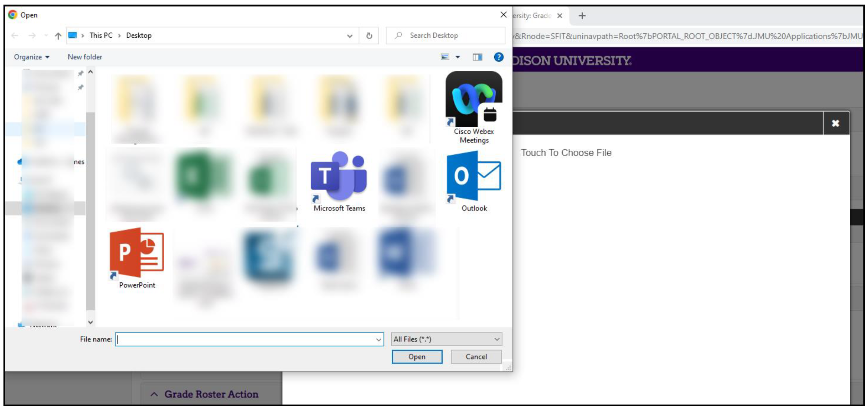
Task: Click Touch To Choose File
Action: pos(566,153)
